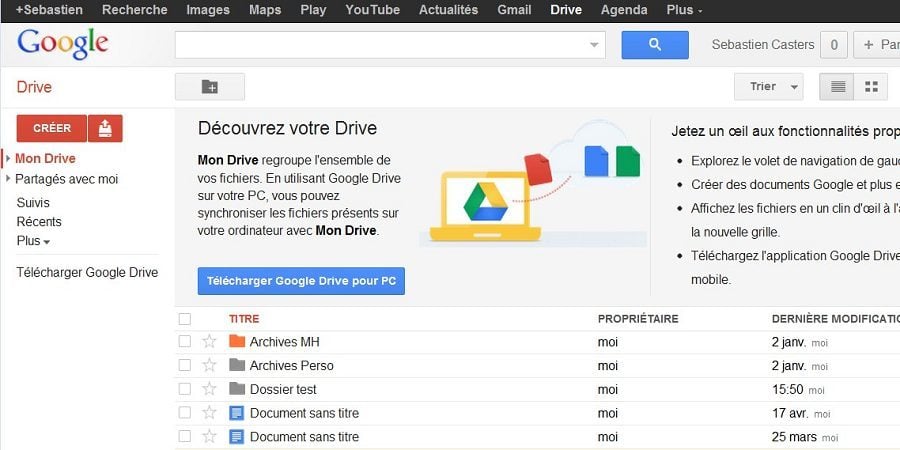
Task: Open Maps in top bar
Action: pyautogui.click(x=265, y=10)
